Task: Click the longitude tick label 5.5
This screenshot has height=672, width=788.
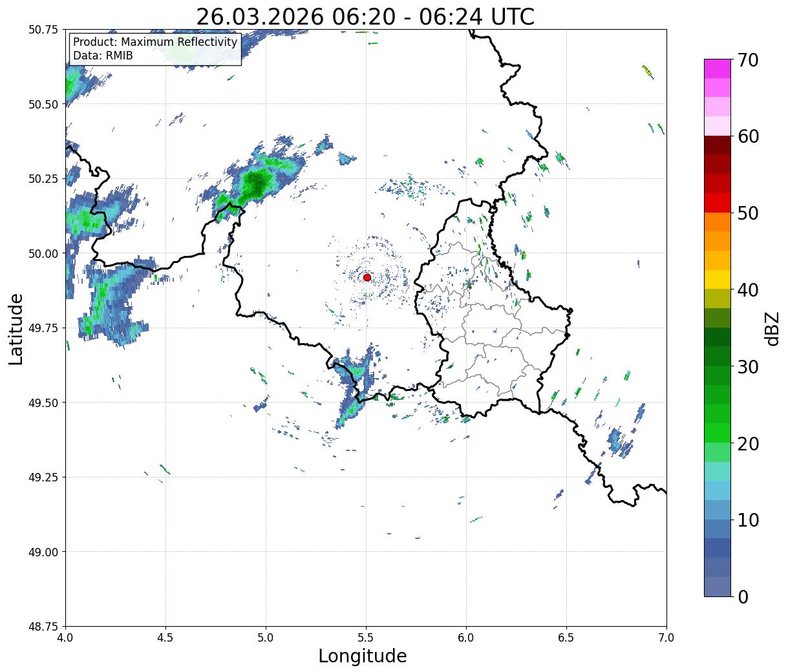Action: click(366, 638)
